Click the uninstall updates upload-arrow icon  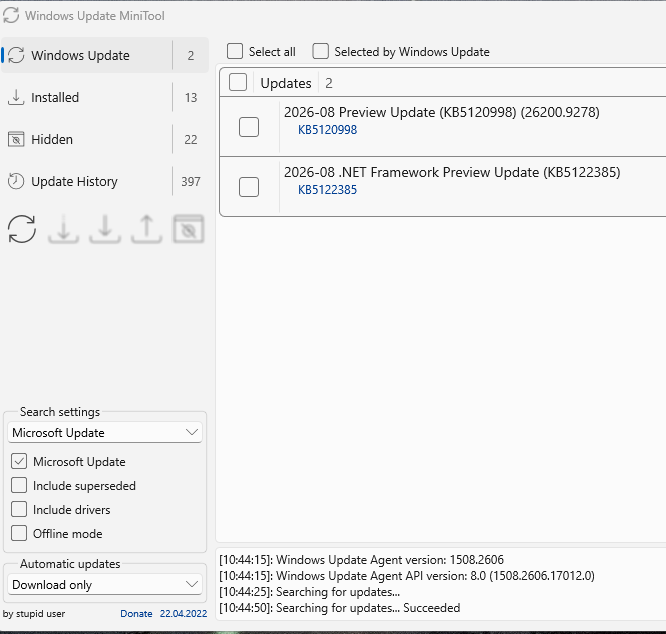pyautogui.click(x=147, y=229)
